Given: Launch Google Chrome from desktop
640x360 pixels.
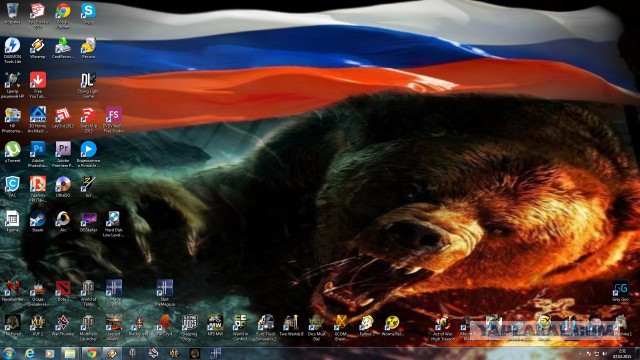Looking at the screenshot, I should point(63,16).
